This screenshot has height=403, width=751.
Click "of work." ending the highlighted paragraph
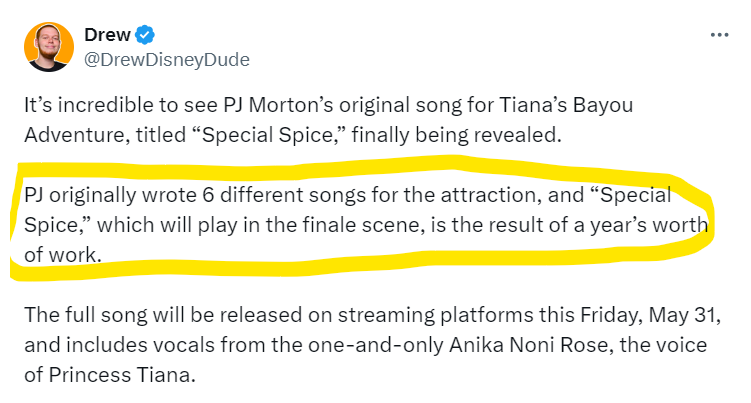coord(62,255)
